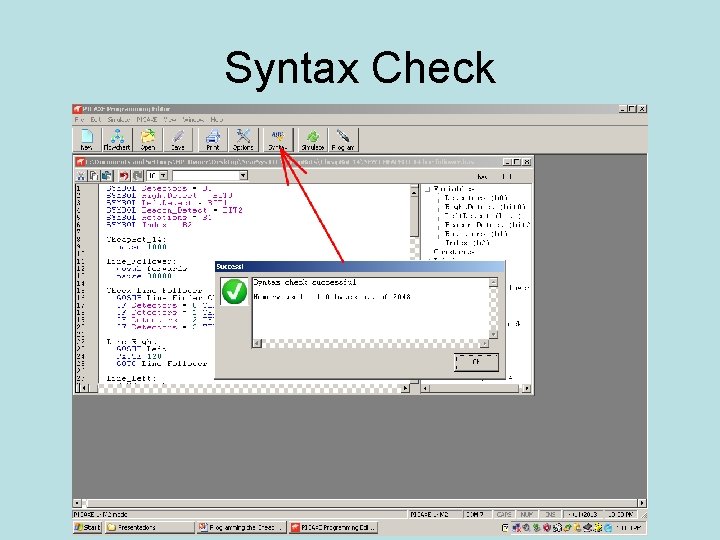Switch to Programming the Create taskbar item
Screen dimensions: 720x540
242,527
